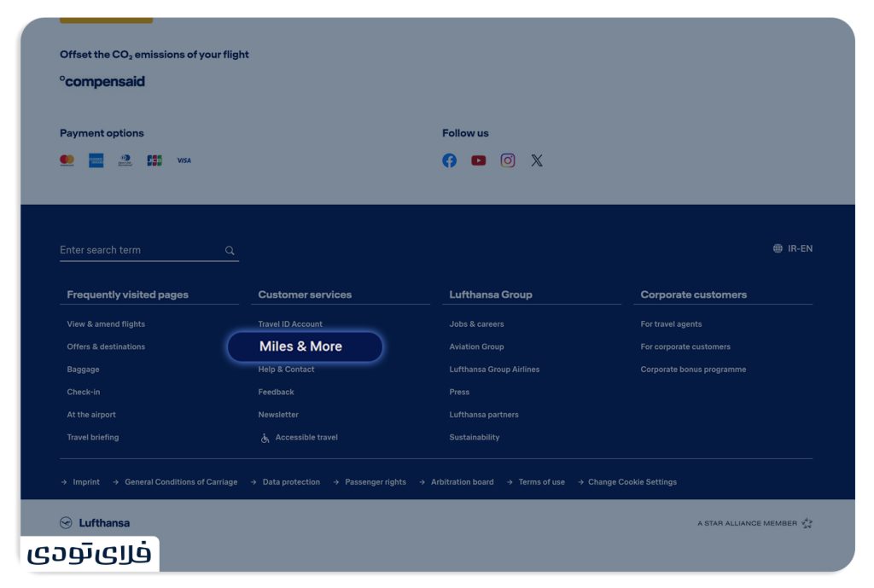Click the X (Twitter) icon
The image size is (874, 588).
click(537, 160)
